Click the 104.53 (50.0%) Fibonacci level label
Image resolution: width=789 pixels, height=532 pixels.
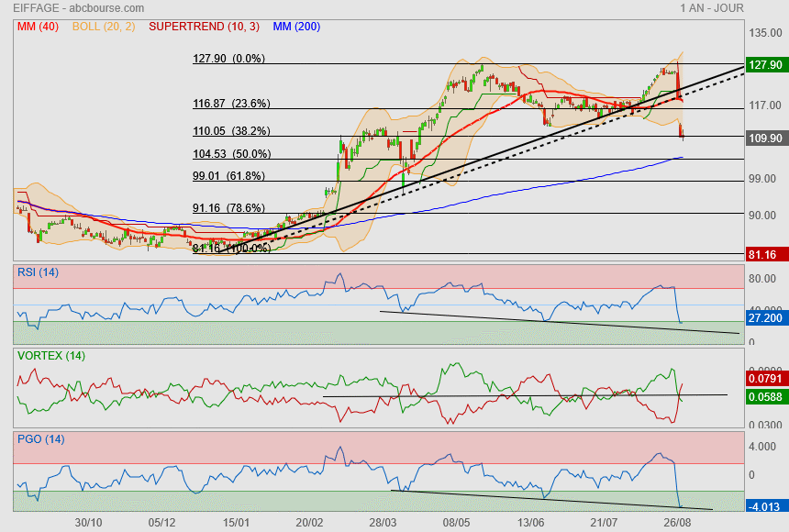click(x=230, y=154)
